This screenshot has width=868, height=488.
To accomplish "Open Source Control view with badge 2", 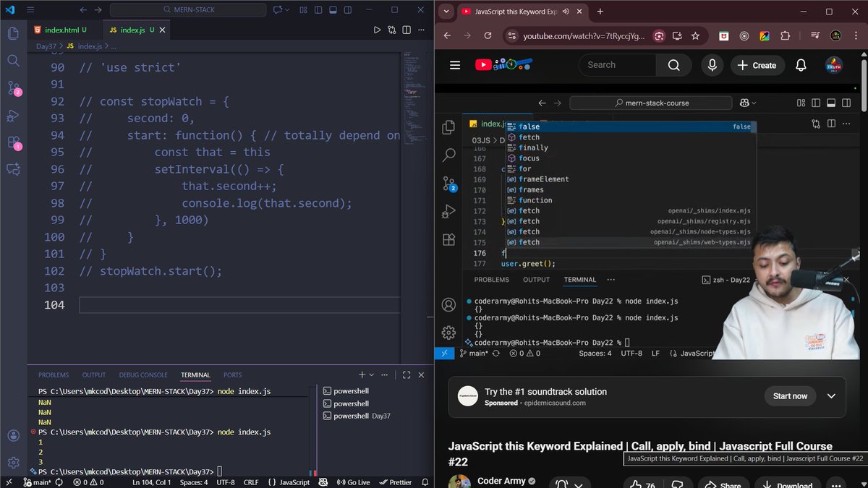I will coord(13,88).
